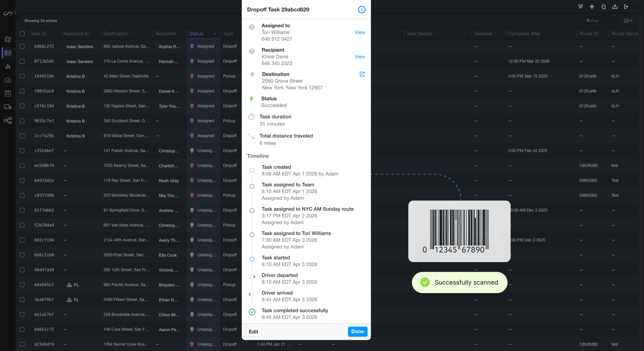Click the fullscreen expand arrows icon
This screenshot has height=351, width=644.
tap(636, 6)
